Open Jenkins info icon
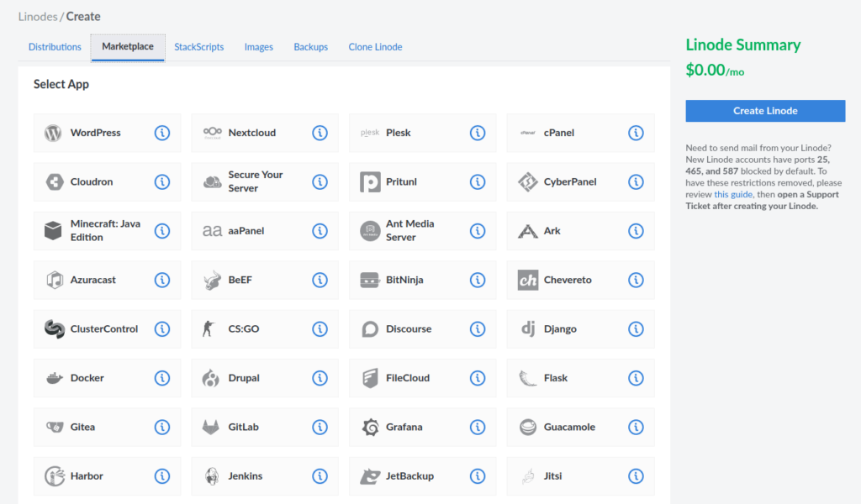The image size is (861, 504). [320, 476]
